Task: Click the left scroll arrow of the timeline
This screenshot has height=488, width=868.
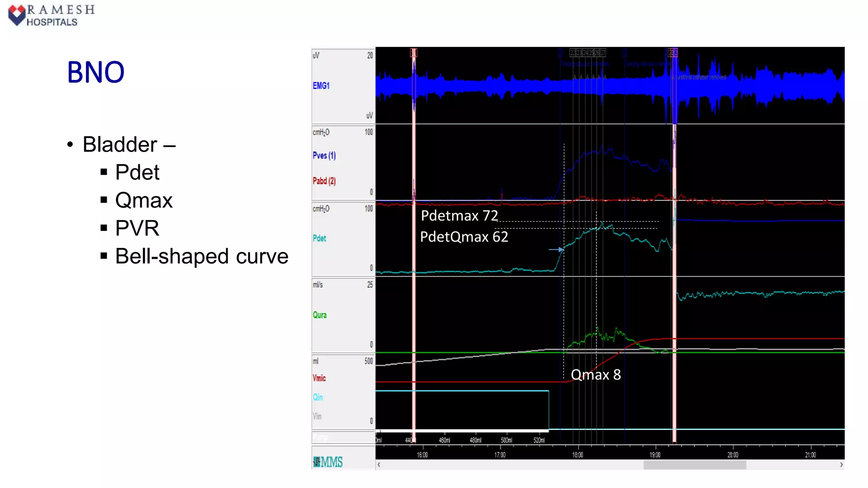Action: coord(379,465)
